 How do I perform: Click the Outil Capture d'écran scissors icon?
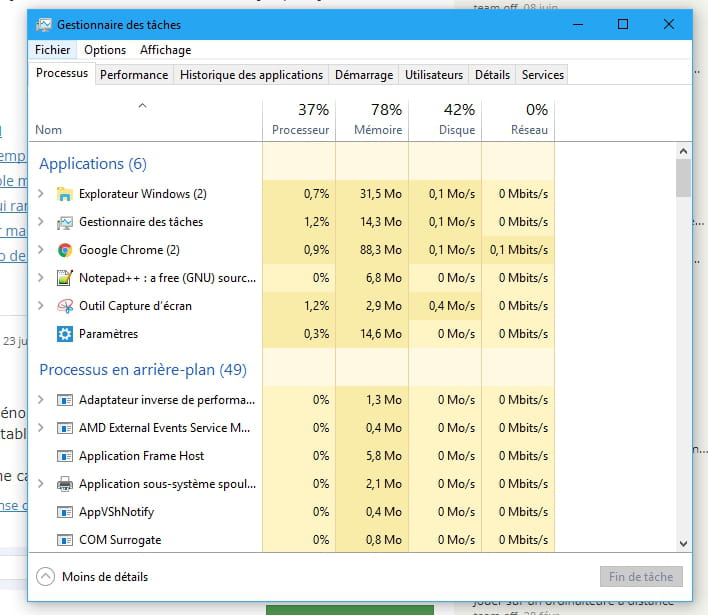coord(65,306)
